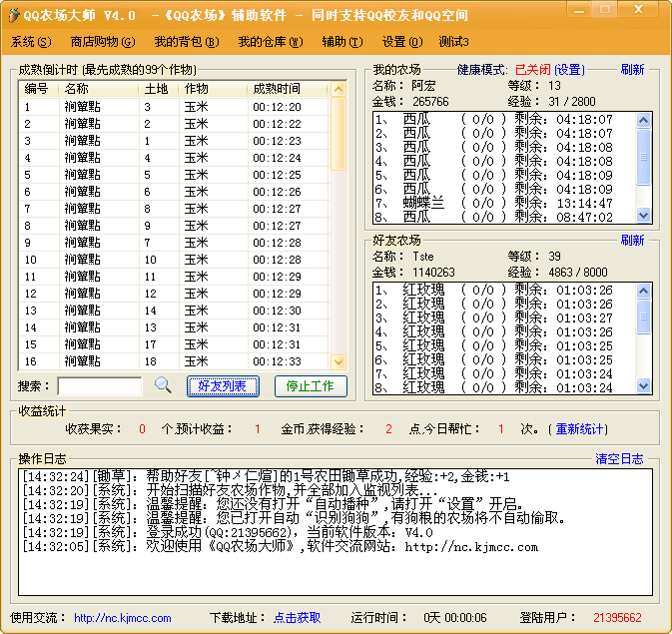Open the 测试3 menu item
The height and width of the screenshot is (634, 672).
click(453, 42)
